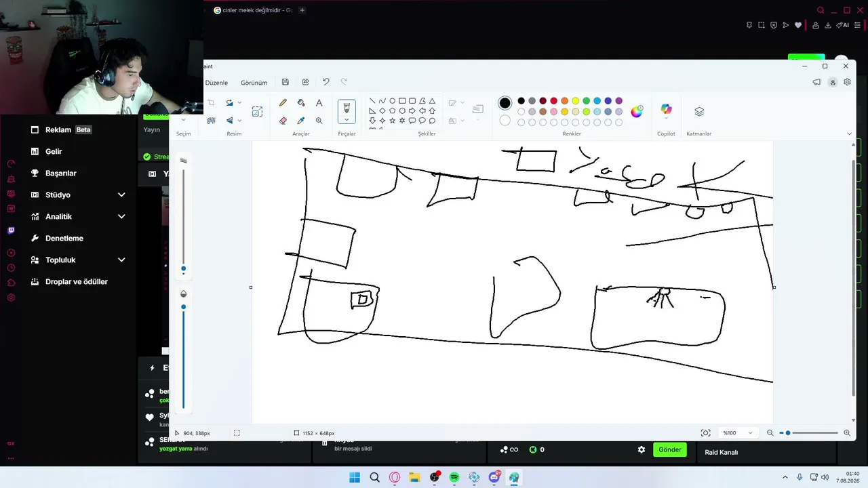Click the Image Creator select tool
Viewport: 868px width, 488px height.
(257, 112)
